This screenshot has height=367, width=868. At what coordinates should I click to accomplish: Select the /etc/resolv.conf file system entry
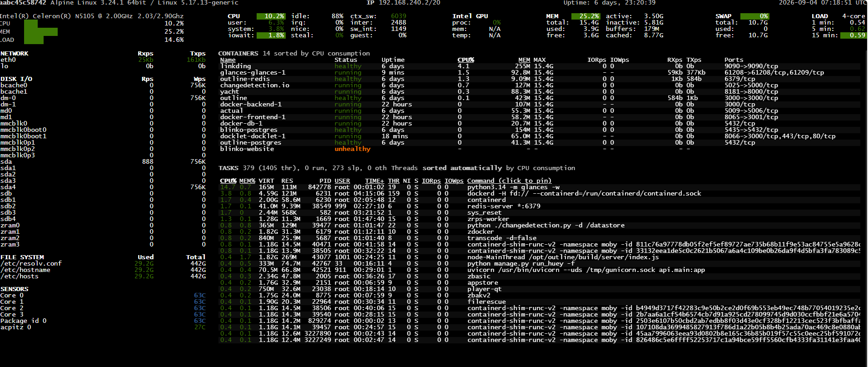[x=31, y=263]
